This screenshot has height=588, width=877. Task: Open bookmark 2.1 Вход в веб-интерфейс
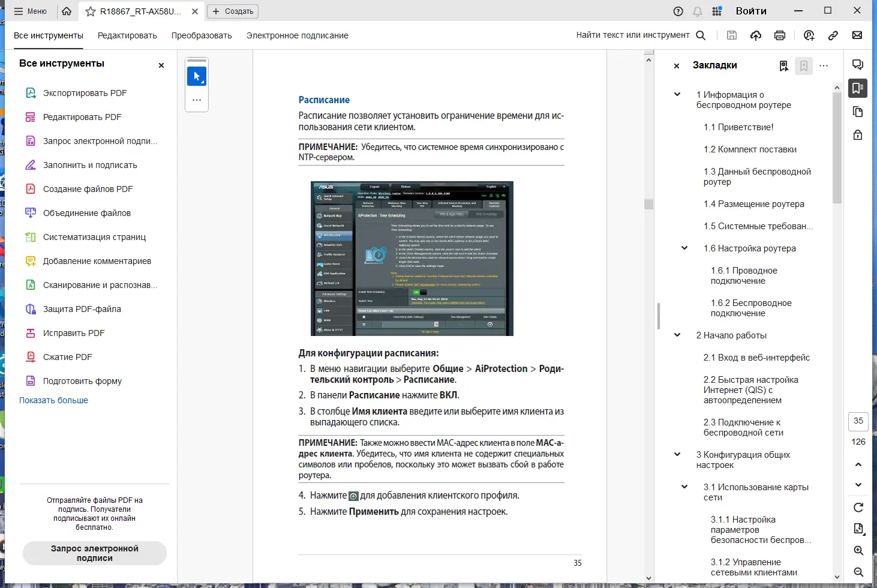[x=756, y=358]
